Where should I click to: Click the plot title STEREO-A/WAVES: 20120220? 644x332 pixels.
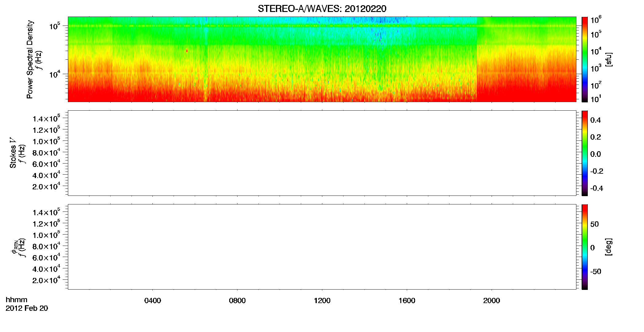(x=322, y=9)
